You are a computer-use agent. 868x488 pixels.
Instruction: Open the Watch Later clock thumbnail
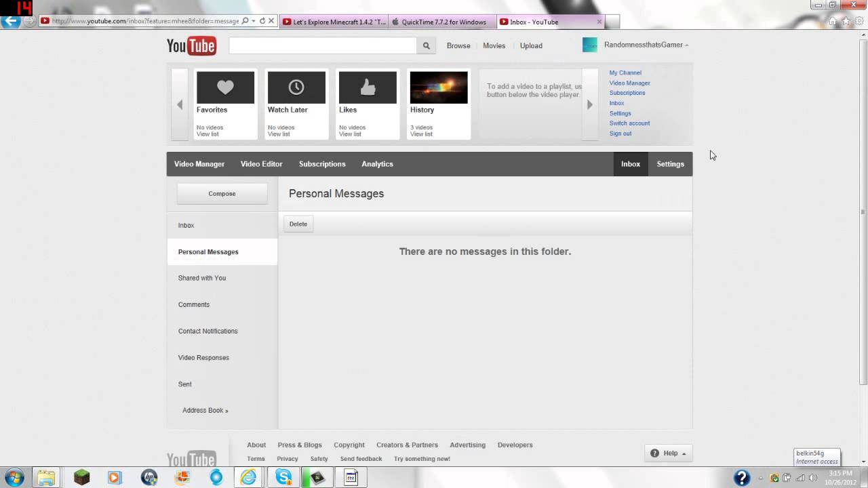tap(296, 87)
